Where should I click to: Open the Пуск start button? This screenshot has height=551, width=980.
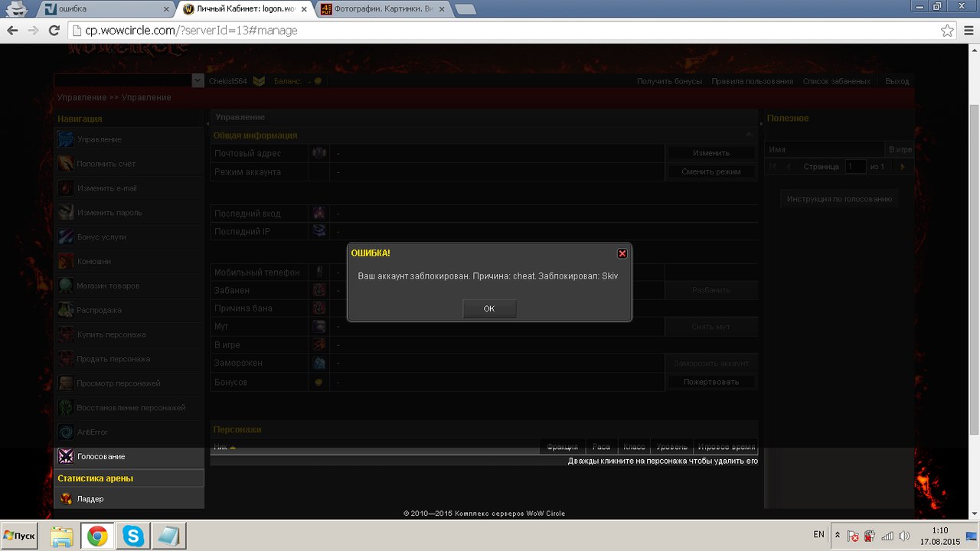tap(21, 536)
